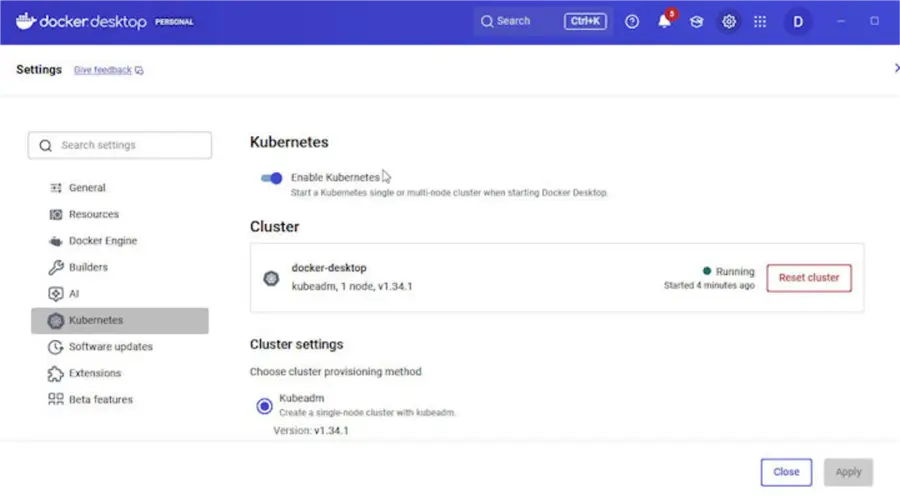Click the header Search field
Viewport: 900px width, 503px height.
click(543, 21)
